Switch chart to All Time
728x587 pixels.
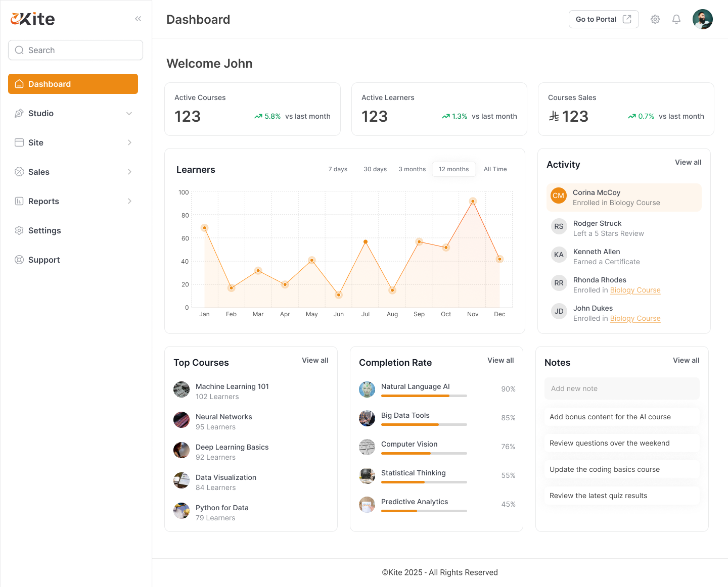pyautogui.click(x=495, y=169)
